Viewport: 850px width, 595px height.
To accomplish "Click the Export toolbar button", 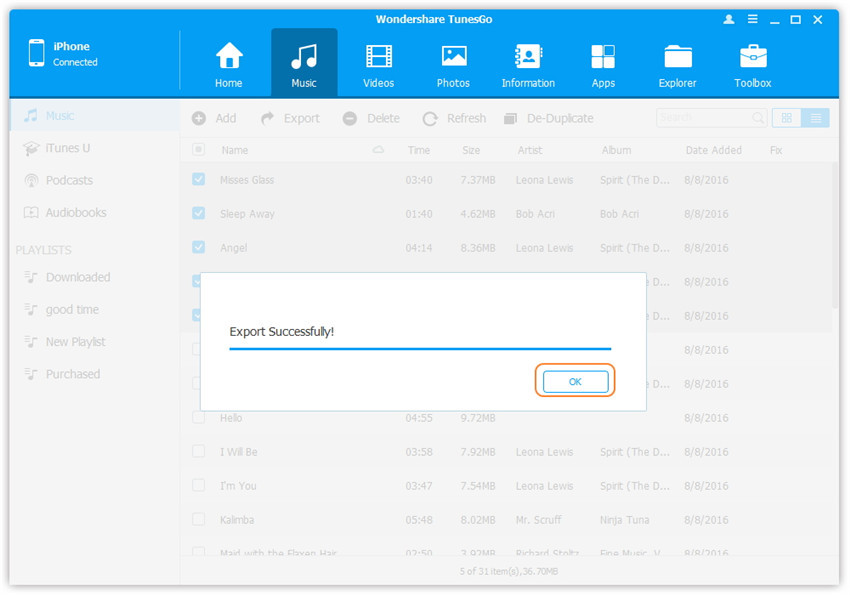I will coord(290,118).
